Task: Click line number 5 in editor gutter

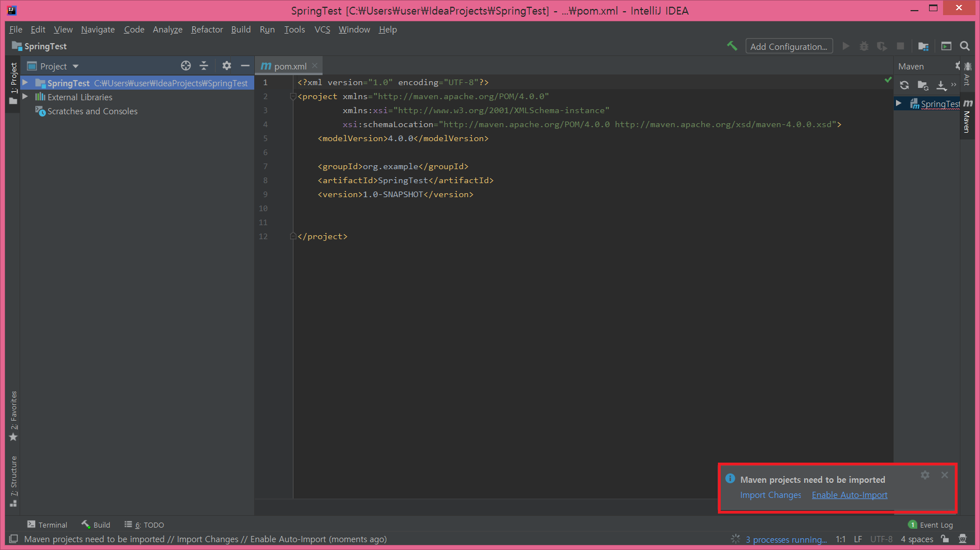Action: pyautogui.click(x=265, y=138)
